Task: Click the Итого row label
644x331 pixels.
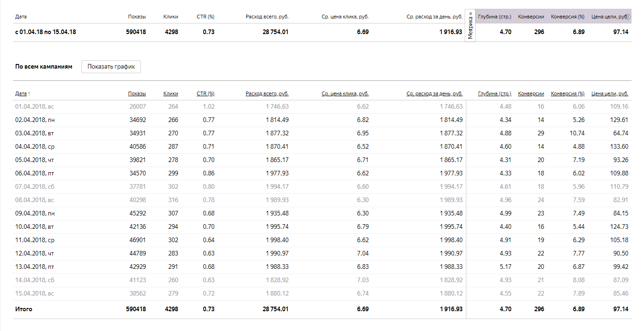Action: click(x=23, y=309)
